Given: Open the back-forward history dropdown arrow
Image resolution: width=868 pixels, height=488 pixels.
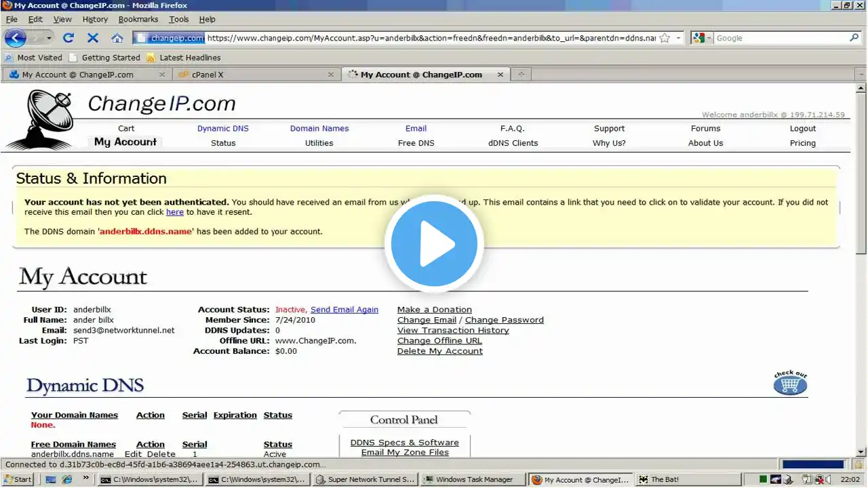Looking at the screenshot, I should point(49,39).
